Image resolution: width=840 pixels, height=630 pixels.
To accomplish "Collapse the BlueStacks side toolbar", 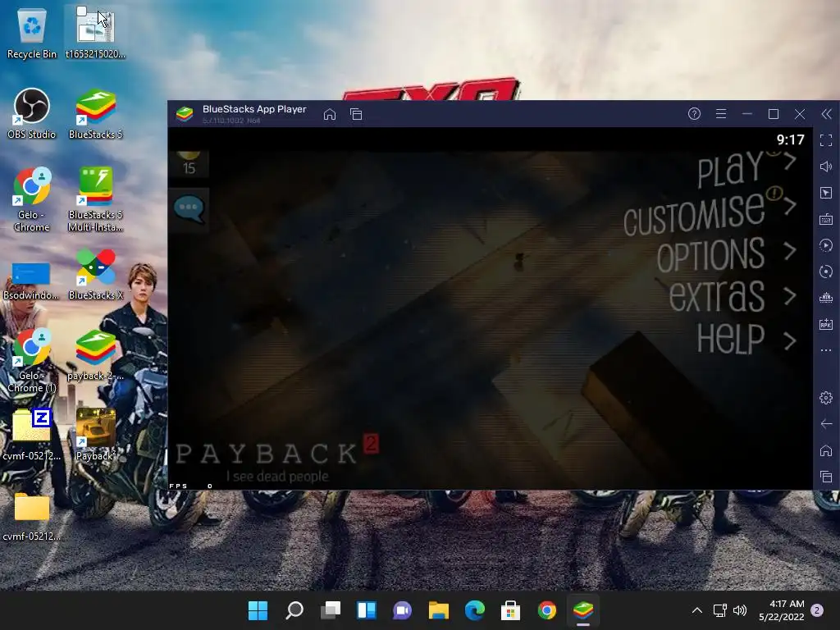I will pos(827,113).
